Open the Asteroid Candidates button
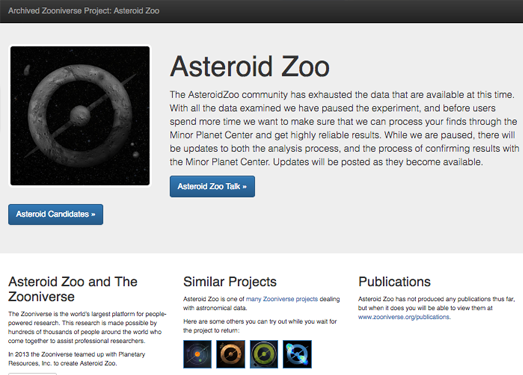523x375 pixels. [x=56, y=214]
